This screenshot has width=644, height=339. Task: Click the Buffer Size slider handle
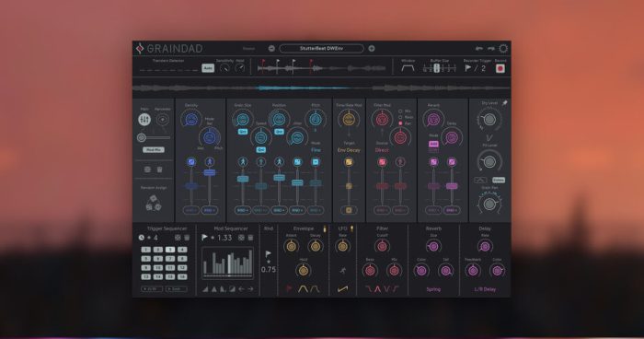point(437,68)
